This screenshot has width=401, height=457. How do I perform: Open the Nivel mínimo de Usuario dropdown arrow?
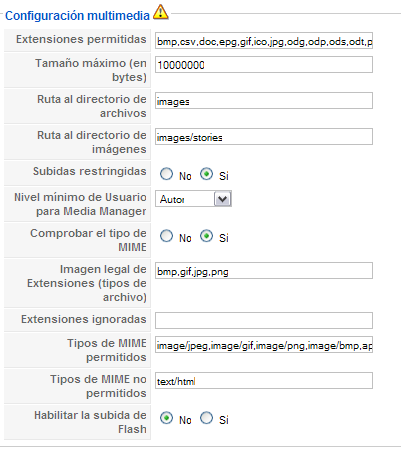(x=222, y=199)
